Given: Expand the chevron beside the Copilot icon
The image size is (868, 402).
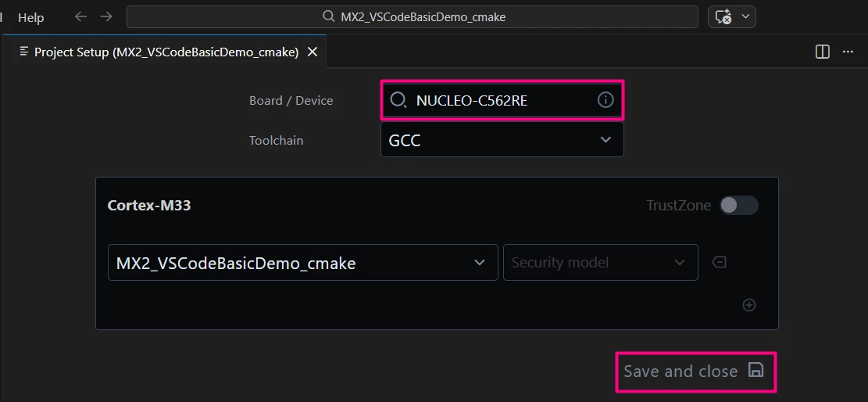Looking at the screenshot, I should [745, 16].
